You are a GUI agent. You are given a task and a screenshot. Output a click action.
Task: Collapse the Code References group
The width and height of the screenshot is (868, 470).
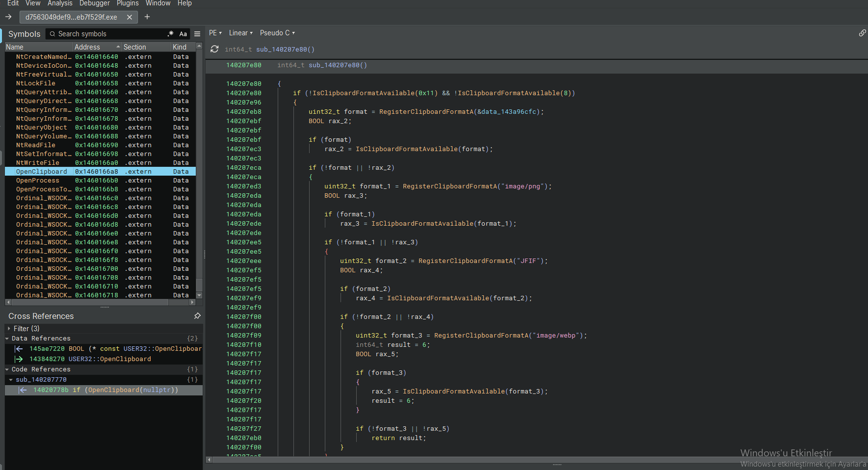pos(7,370)
